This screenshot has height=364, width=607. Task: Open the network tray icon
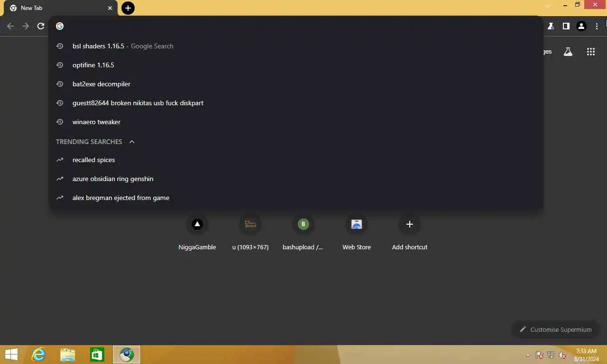pos(551,355)
